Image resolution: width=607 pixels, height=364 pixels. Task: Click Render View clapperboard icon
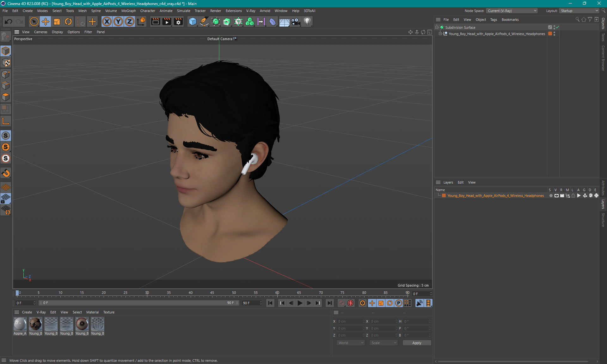(155, 21)
